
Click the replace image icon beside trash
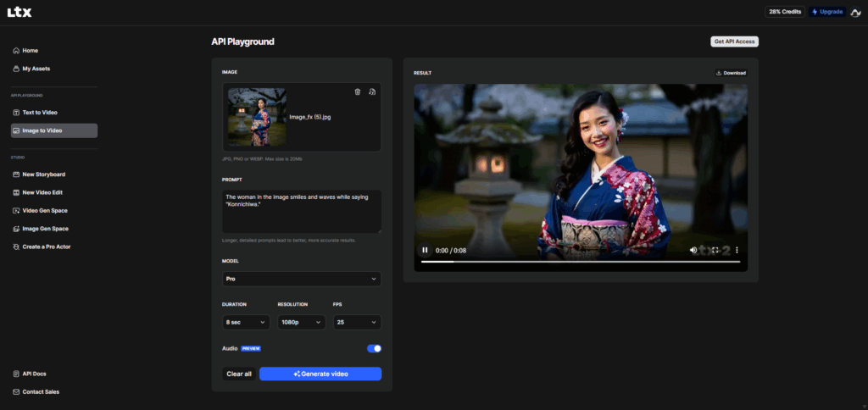click(x=372, y=91)
